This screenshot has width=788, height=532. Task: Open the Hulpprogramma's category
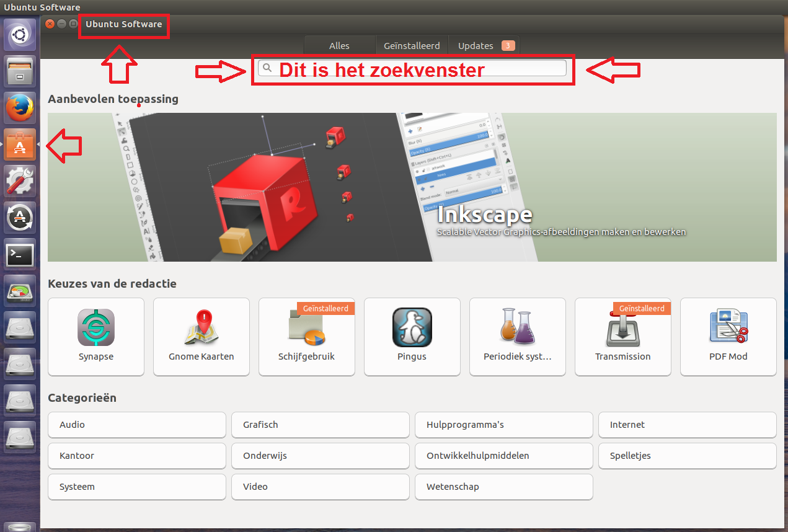pos(504,425)
